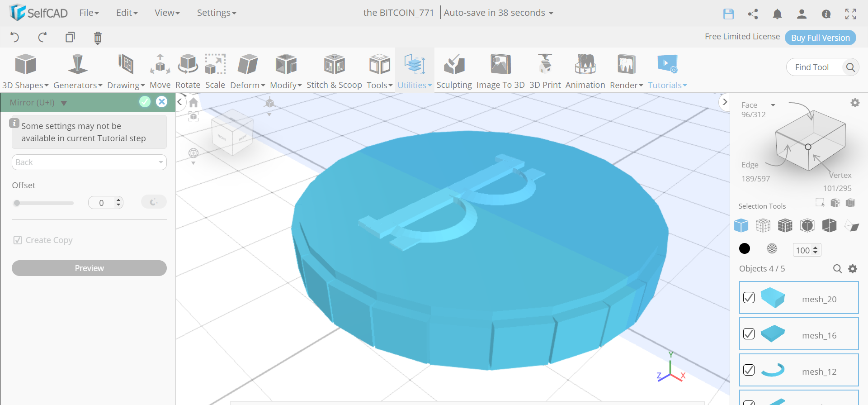Toggle fullscreen mode icon
868x405 pixels.
(x=850, y=14)
